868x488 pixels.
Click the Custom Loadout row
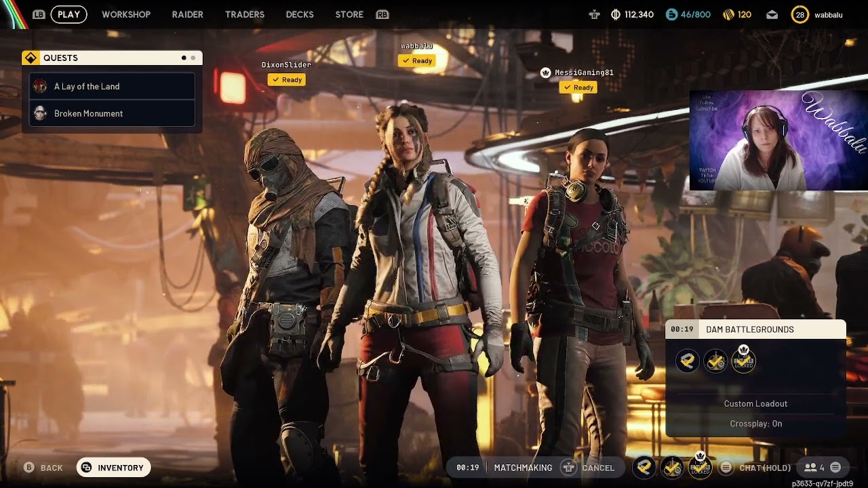[755, 404]
